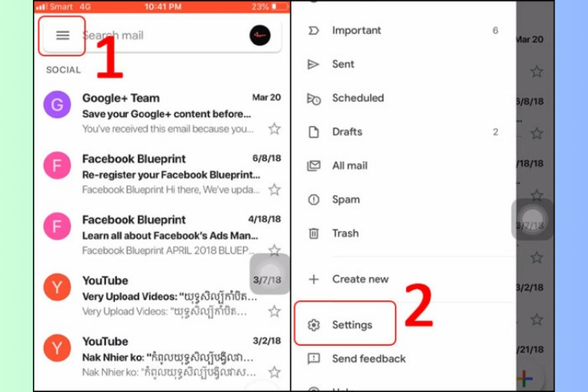Tap the AssistiveTouch button over dimmed inbox
Viewport: 588px width, 392px height.
point(532,220)
